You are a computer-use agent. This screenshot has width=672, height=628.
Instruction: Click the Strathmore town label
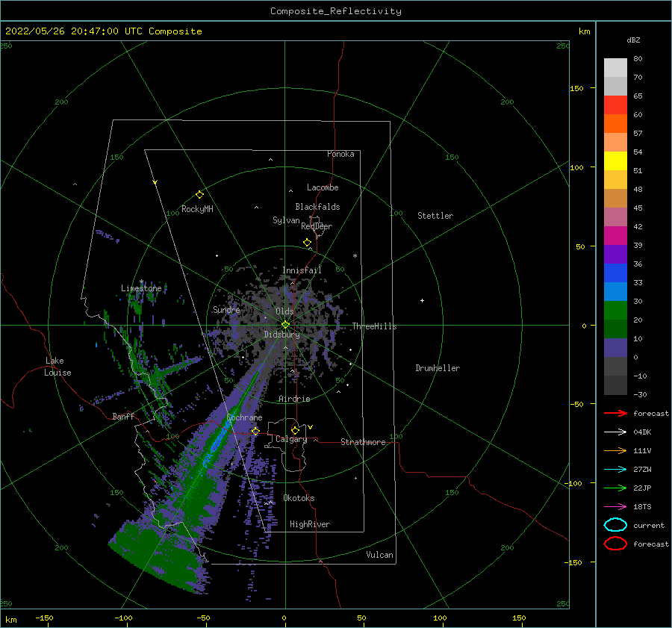[363, 442]
